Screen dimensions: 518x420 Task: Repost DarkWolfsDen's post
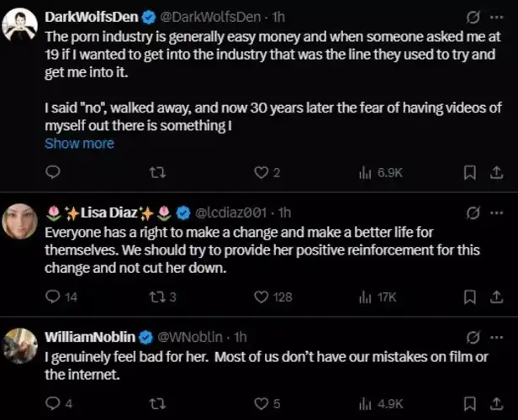coord(156,172)
